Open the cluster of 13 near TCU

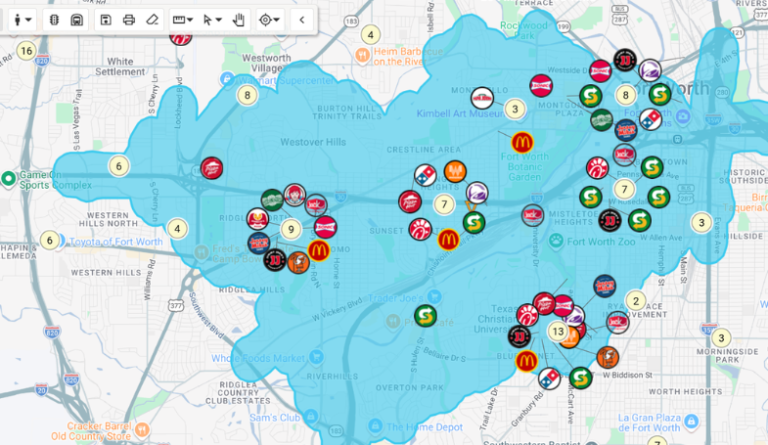[x=557, y=332]
